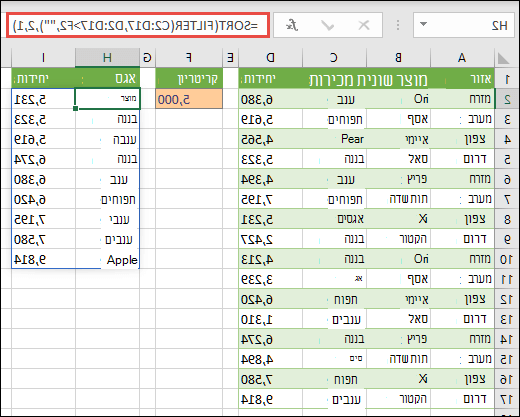Select row 9 header
The image size is (520, 417).
pyautogui.click(x=507, y=239)
